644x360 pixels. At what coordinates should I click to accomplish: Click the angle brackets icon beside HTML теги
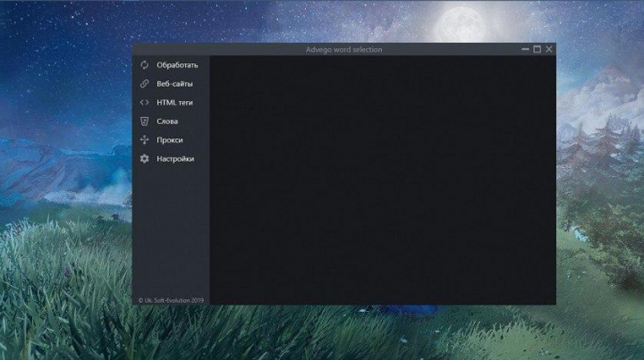click(144, 103)
